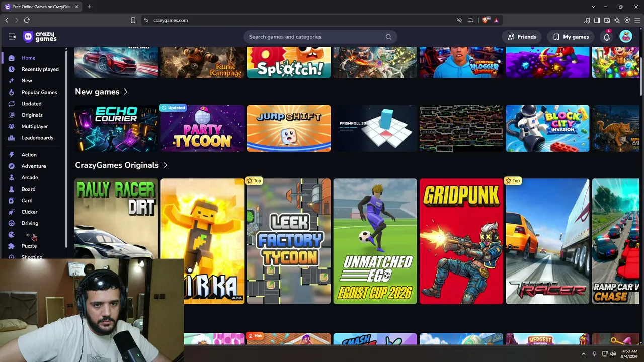Open My games button
Screen dimensions: 644x362
[571, 37]
